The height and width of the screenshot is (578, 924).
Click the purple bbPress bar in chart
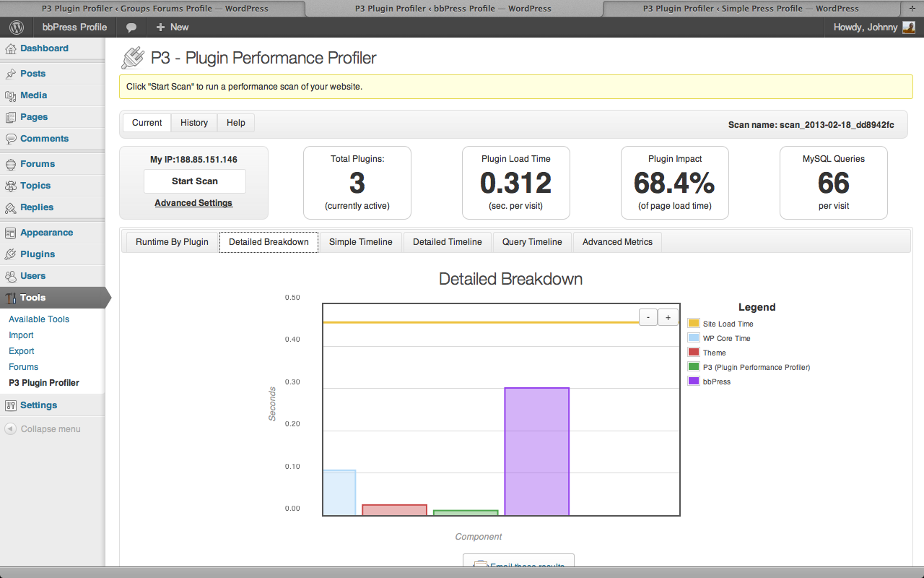click(x=537, y=452)
